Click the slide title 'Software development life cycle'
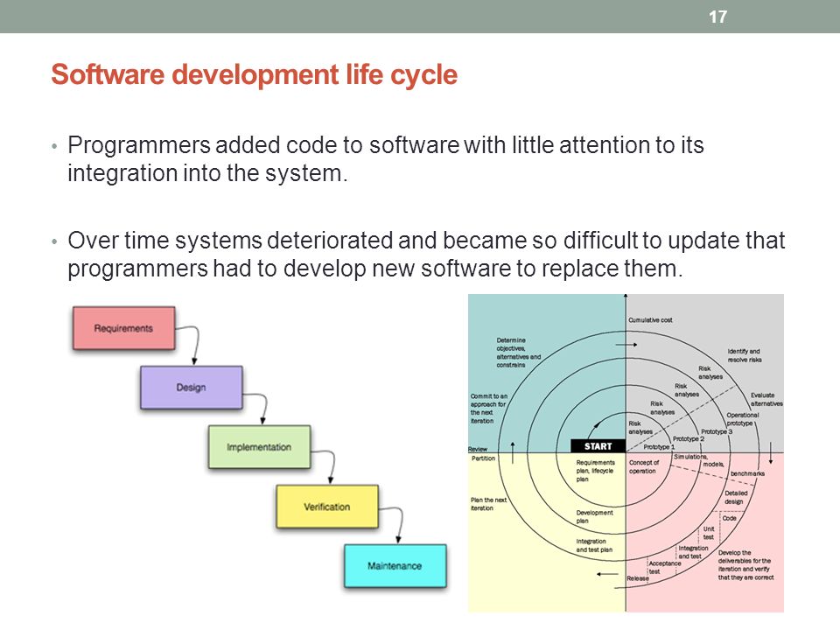The image size is (840, 630). tap(254, 74)
